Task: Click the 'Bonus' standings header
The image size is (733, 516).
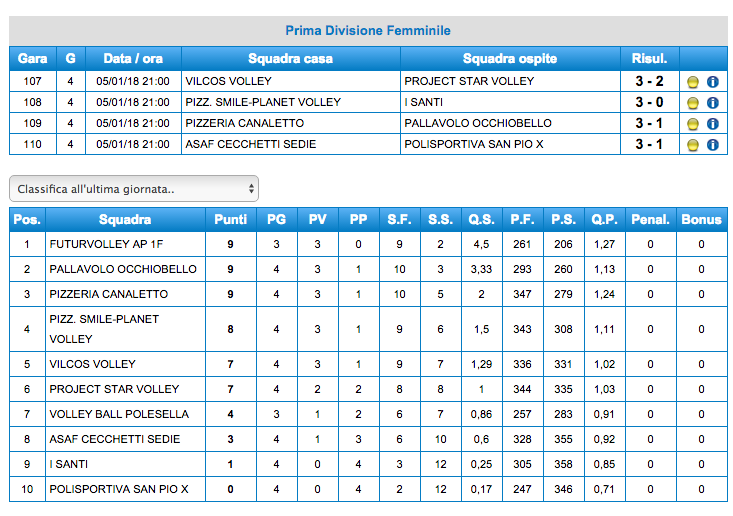Action: tap(701, 220)
